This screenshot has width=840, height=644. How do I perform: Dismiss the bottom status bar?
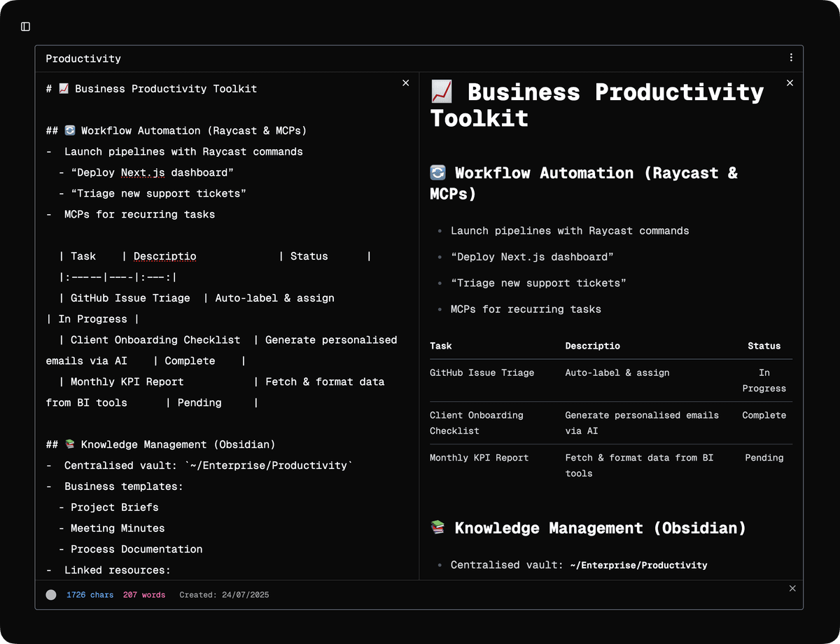pos(792,589)
